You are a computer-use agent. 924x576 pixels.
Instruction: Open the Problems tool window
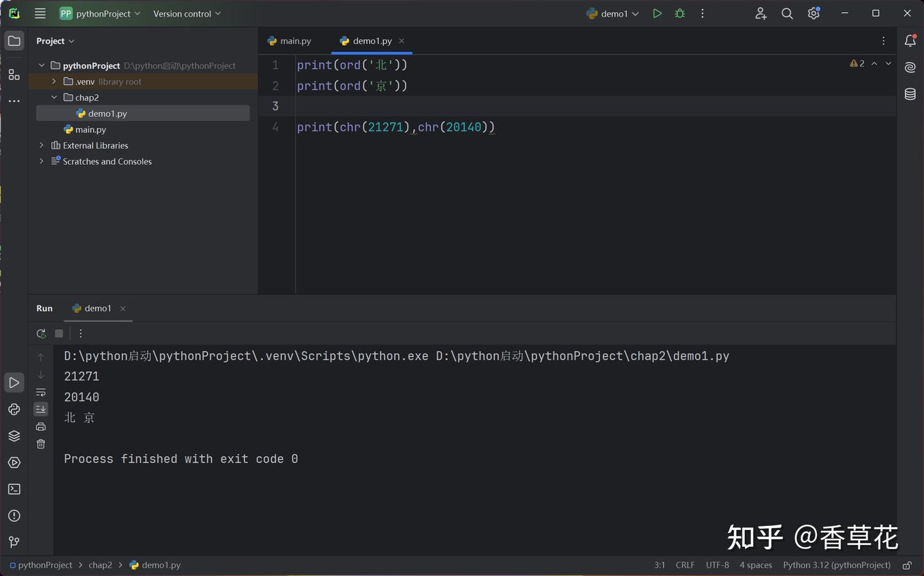tap(14, 516)
